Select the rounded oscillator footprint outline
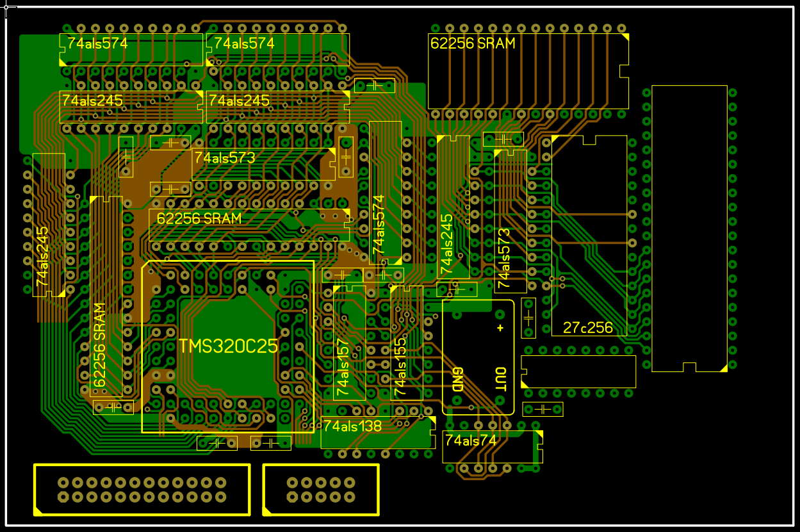 478,357
